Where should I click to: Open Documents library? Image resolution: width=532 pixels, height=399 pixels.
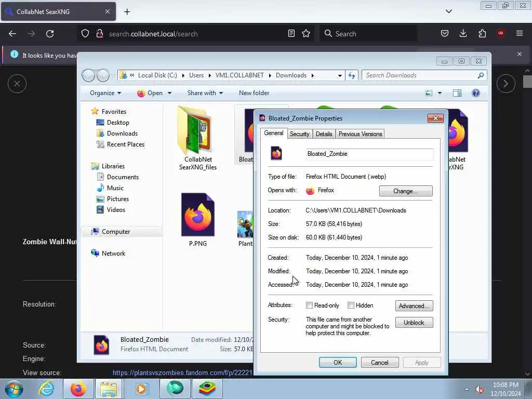pos(123,177)
